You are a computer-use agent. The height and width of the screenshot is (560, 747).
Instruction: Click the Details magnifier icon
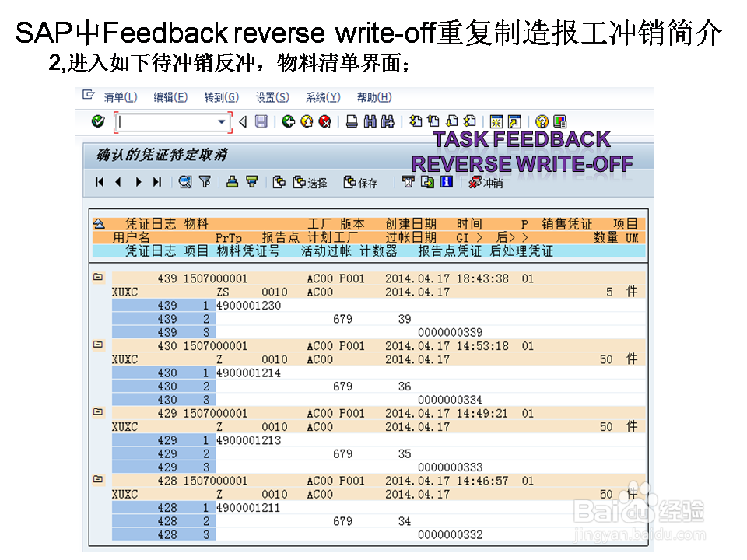coord(185,182)
